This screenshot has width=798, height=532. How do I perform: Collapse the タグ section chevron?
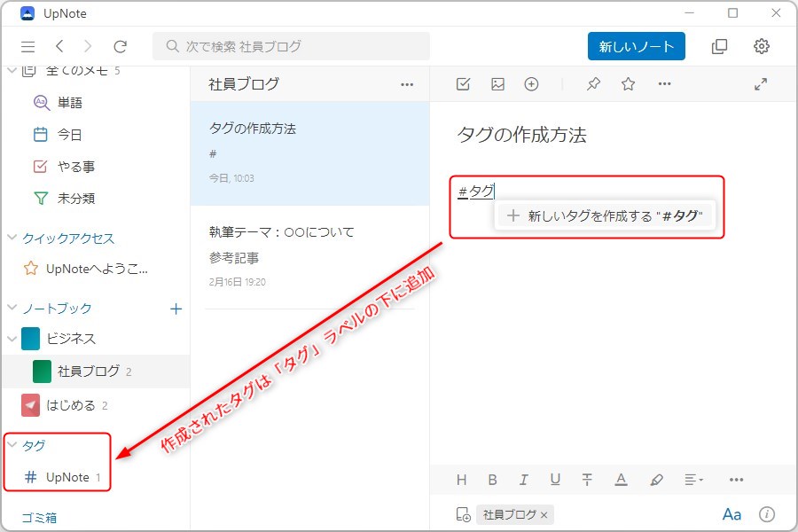coord(12,445)
